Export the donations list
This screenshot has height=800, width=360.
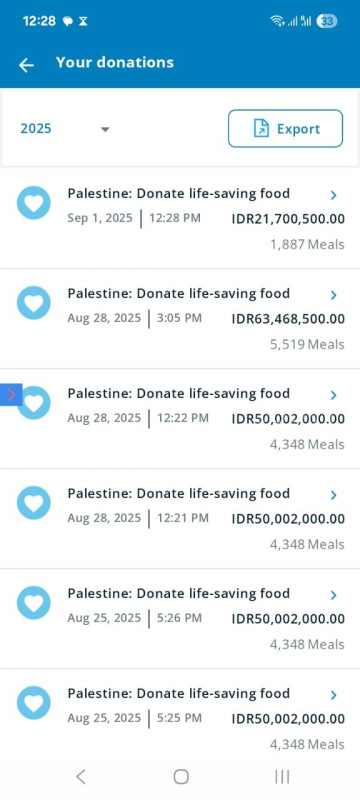pos(286,129)
